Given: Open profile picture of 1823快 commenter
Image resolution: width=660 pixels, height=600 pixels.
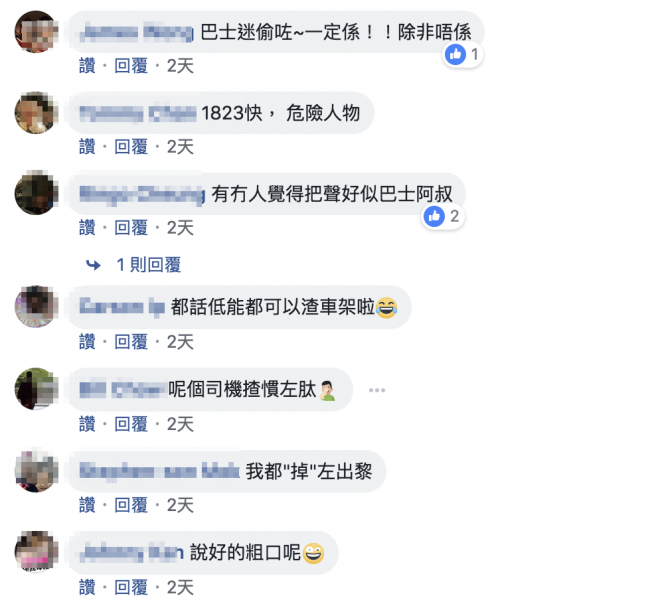Looking at the screenshot, I should pyautogui.click(x=36, y=112).
